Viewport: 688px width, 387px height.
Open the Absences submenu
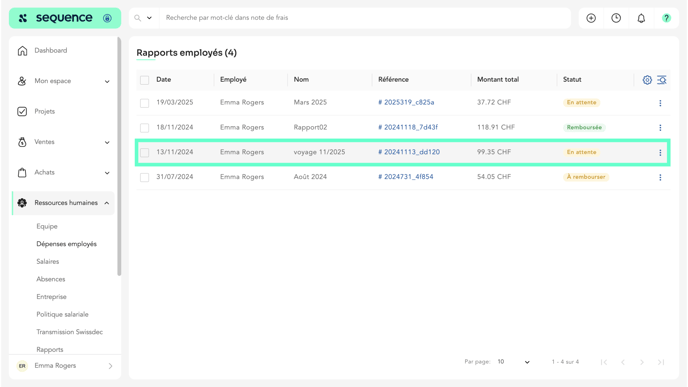(x=51, y=279)
